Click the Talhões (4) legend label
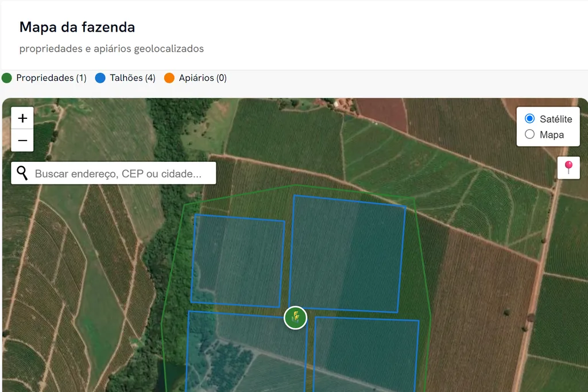588x392 pixels. click(x=133, y=78)
